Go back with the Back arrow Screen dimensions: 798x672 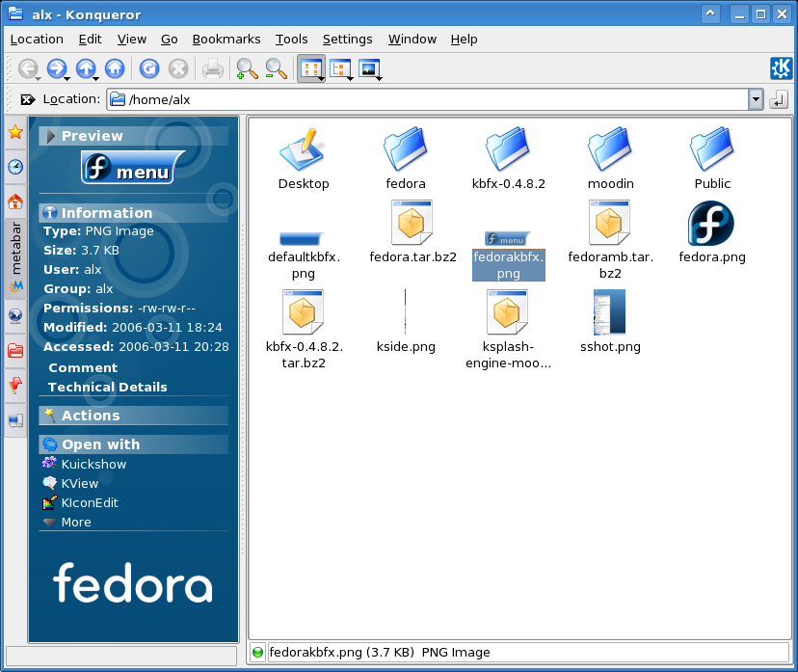click(28, 68)
